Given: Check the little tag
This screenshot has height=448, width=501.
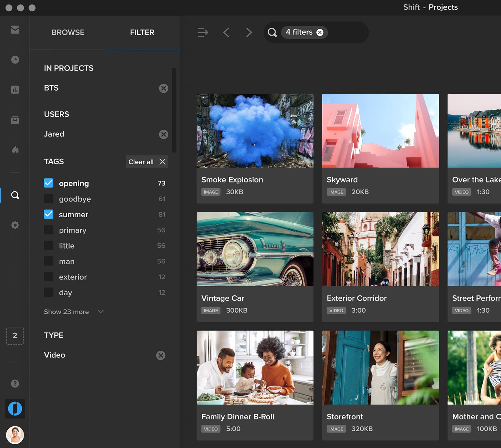Looking at the screenshot, I should [49, 245].
